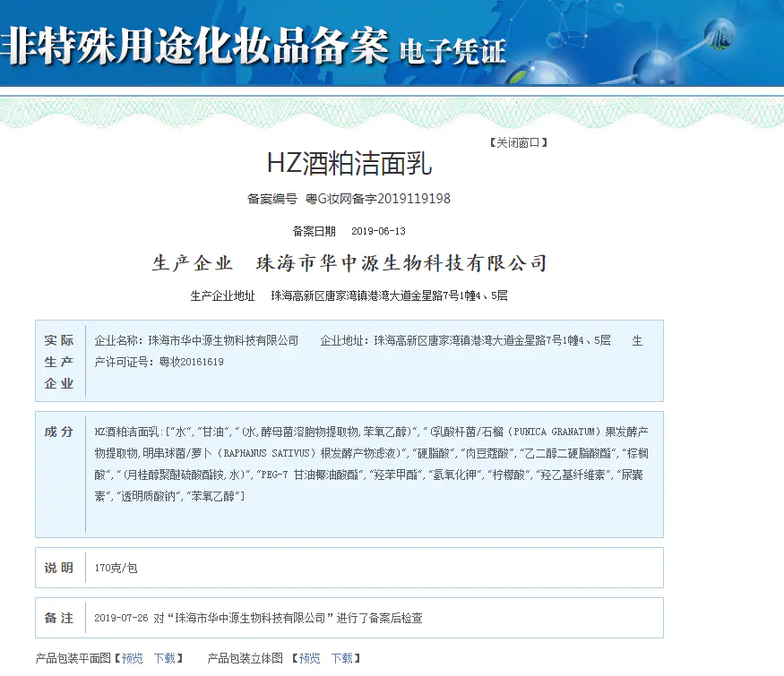The image size is (784, 676).
Task: Click the 成分 section label
Action: tap(59, 432)
